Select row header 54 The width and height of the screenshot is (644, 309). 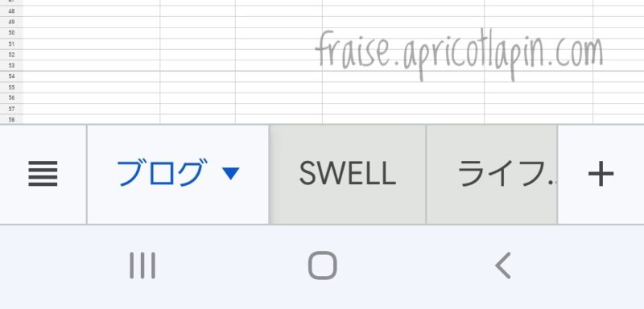11,76
